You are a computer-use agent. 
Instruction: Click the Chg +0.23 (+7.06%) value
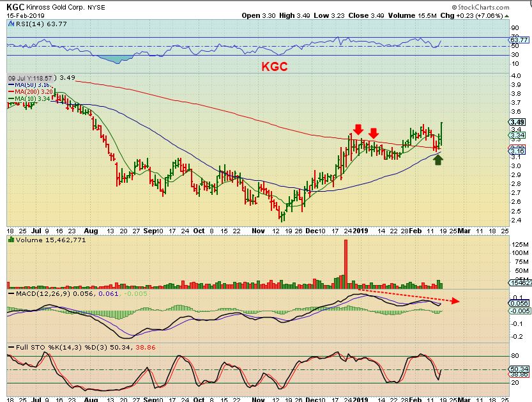point(471,15)
